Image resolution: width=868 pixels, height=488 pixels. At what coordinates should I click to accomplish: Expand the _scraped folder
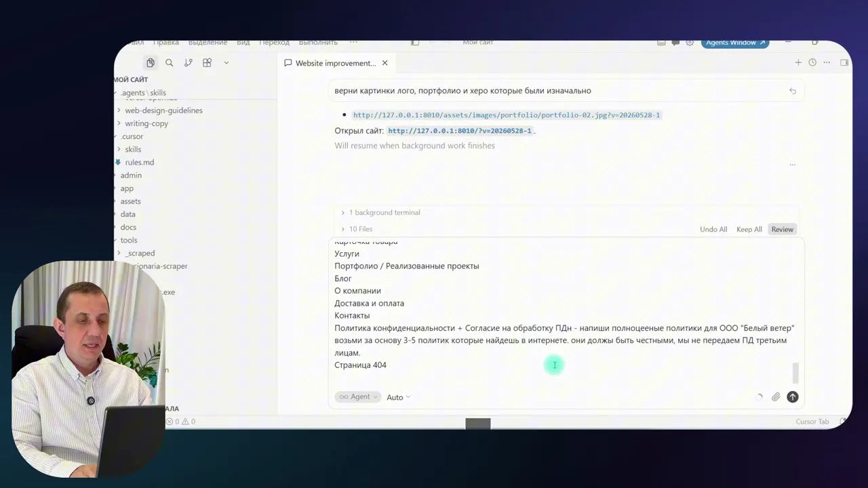[x=140, y=253]
